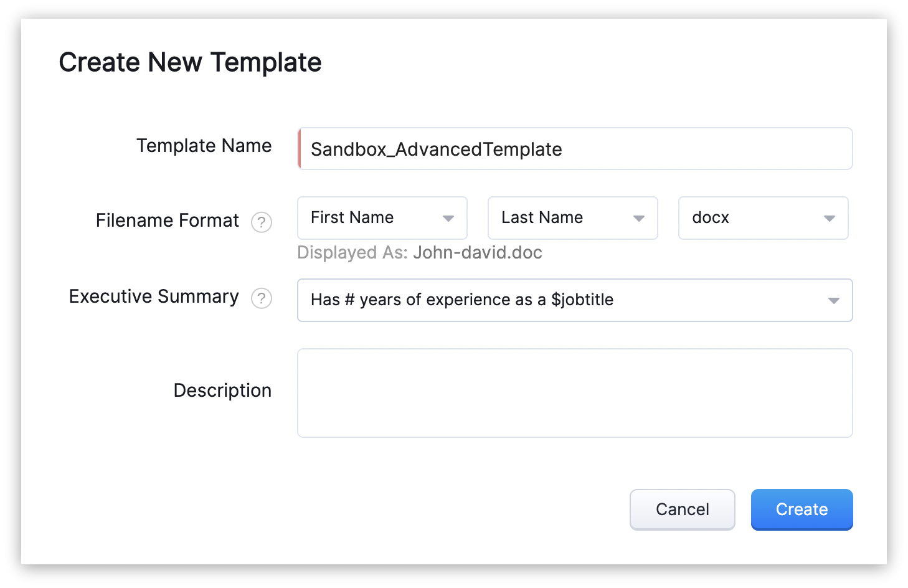Expand the 'Has # years of experience' dropdown
The image size is (908, 588).
pos(575,300)
